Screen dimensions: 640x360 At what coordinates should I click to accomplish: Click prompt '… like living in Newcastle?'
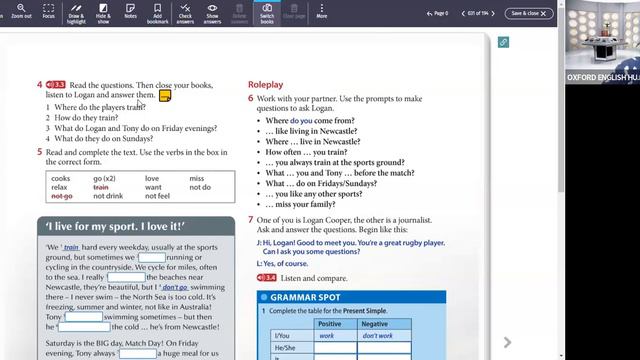311,131
